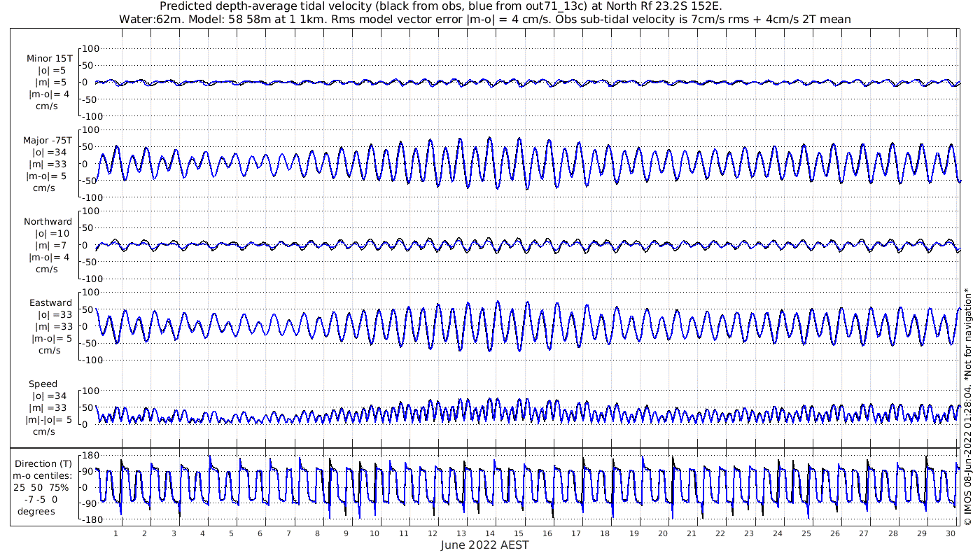Image resolution: width=980 pixels, height=560 pixels.
Task: Select day 12 on the date axis
Action: [432, 533]
